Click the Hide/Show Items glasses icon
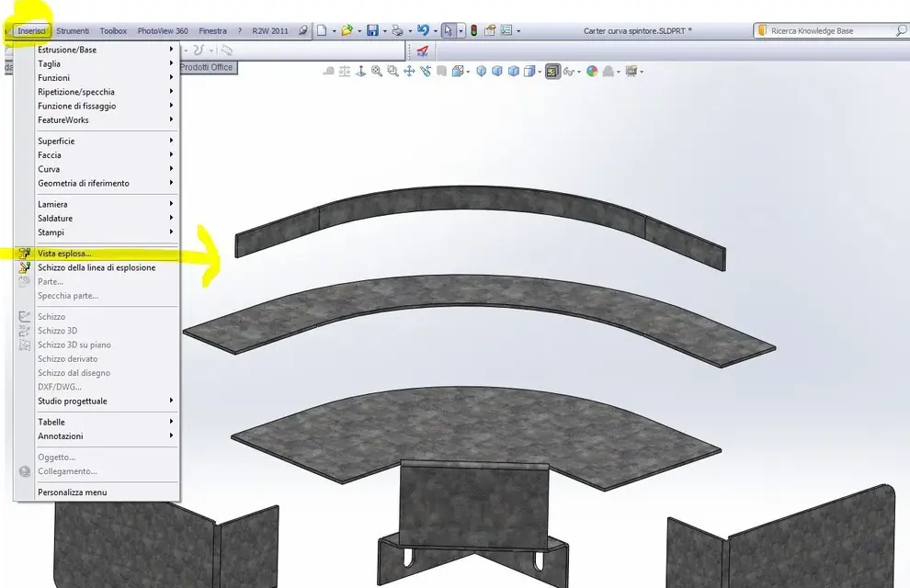The width and height of the screenshot is (910, 588). point(569,72)
